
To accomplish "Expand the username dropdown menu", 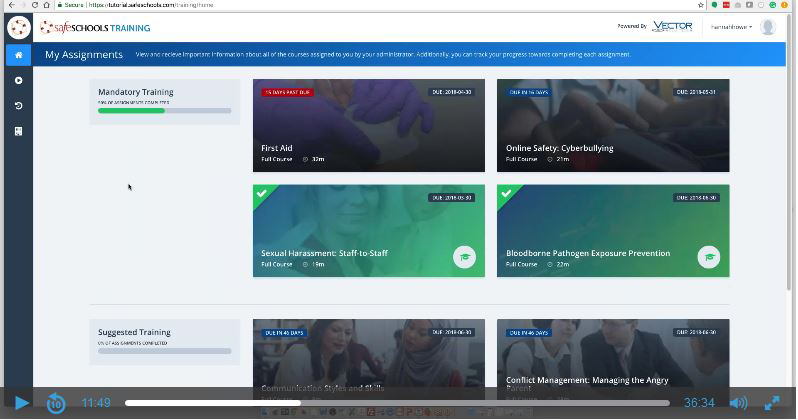I will 731,27.
